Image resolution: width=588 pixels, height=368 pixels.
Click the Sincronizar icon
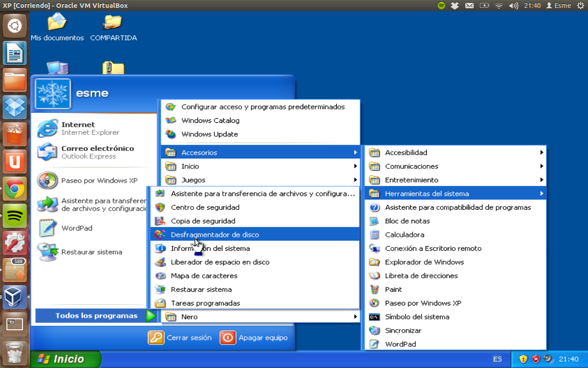[375, 330]
